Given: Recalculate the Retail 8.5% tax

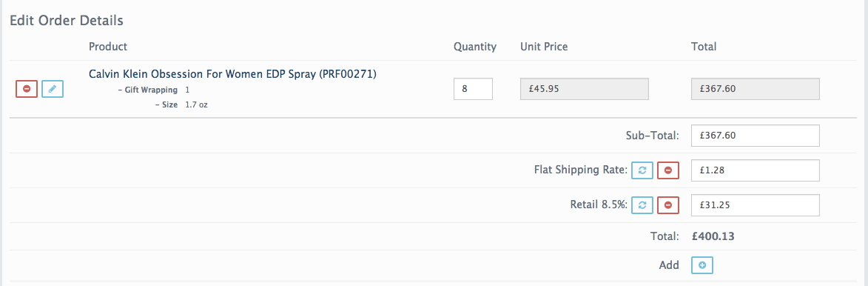Looking at the screenshot, I should pyautogui.click(x=642, y=205).
